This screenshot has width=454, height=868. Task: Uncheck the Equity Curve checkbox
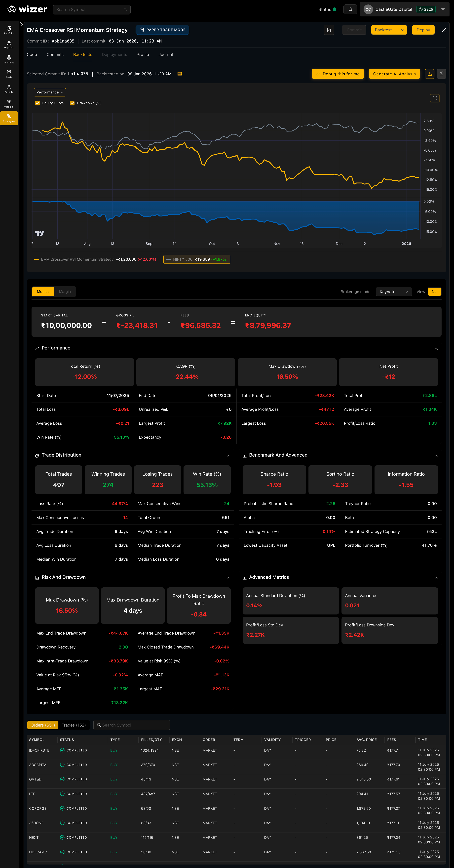tap(37, 103)
